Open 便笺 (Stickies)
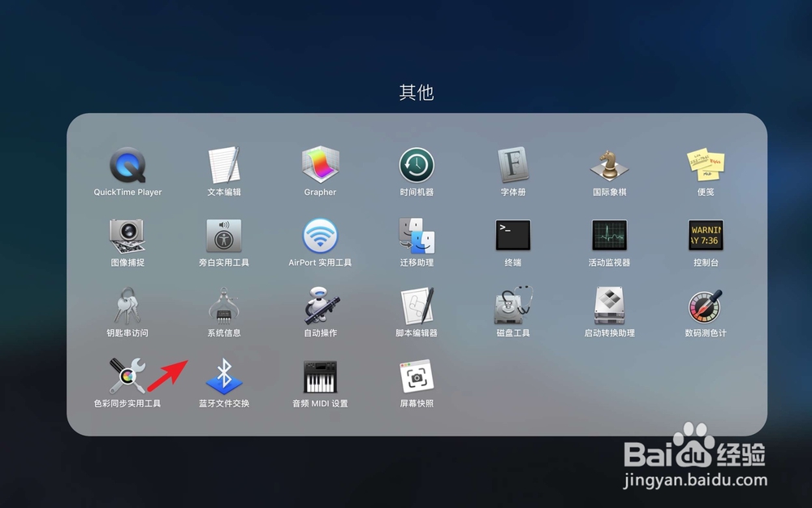Screen dimensions: 812x508 [x=705, y=165]
